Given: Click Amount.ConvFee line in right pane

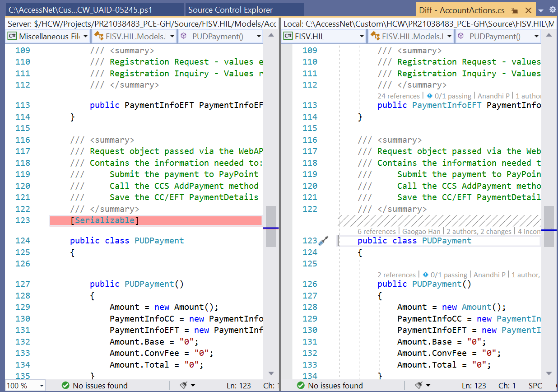Looking at the screenshot, I should tap(449, 353).
